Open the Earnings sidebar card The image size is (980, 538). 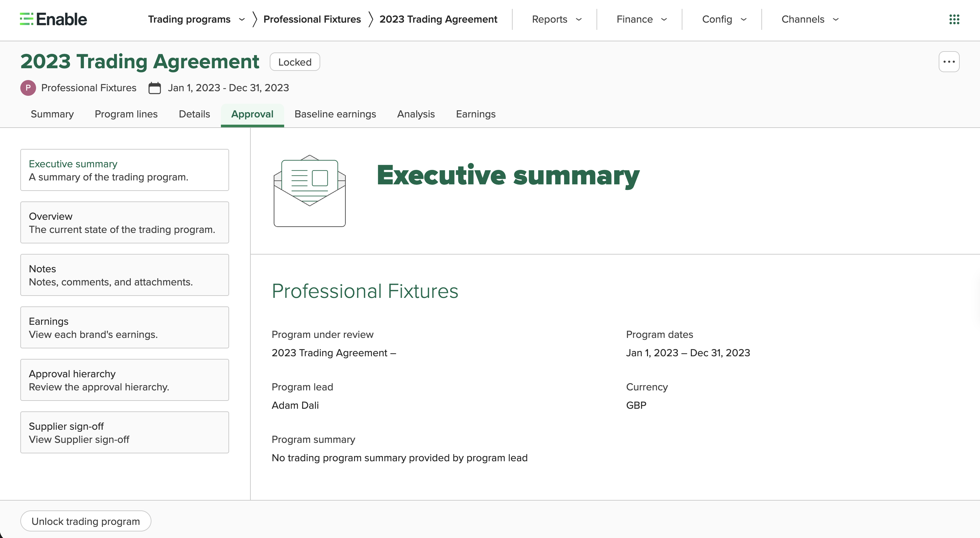(125, 327)
